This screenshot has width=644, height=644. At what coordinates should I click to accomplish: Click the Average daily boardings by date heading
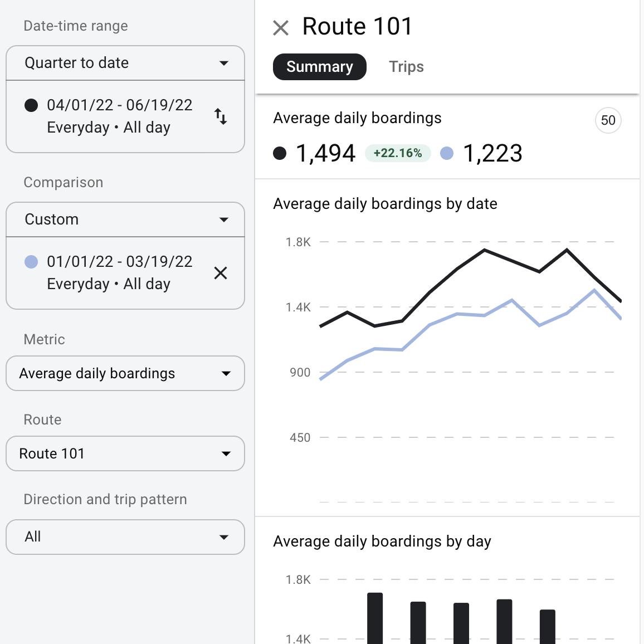coord(385,204)
